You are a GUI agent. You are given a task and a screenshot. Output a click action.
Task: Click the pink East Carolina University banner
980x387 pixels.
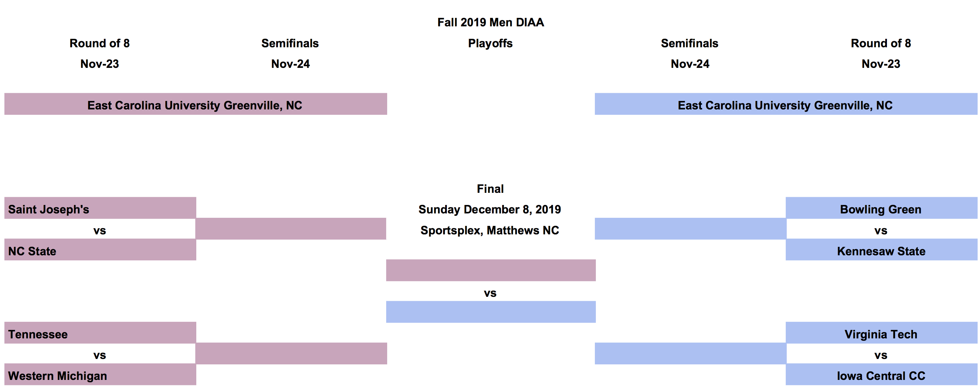(195, 104)
